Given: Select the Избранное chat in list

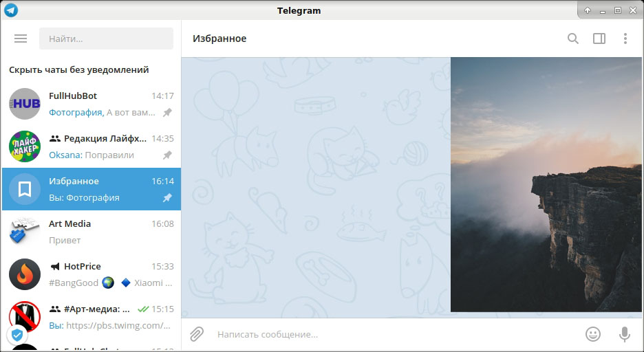Looking at the screenshot, I should (x=92, y=189).
